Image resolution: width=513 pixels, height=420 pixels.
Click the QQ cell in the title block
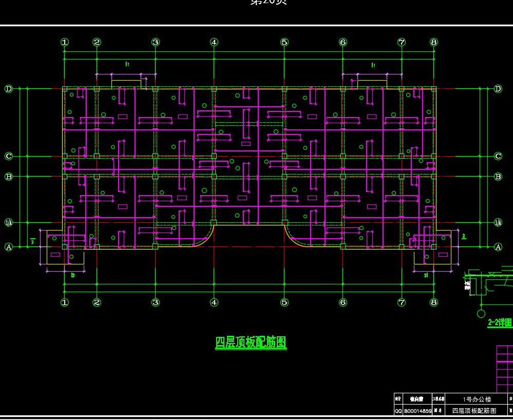[398, 411]
